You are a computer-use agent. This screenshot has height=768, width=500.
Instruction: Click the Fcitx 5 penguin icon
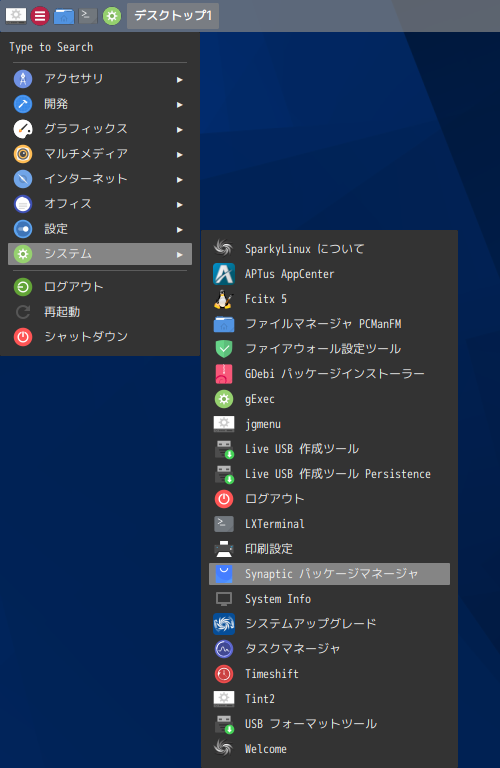click(x=224, y=299)
